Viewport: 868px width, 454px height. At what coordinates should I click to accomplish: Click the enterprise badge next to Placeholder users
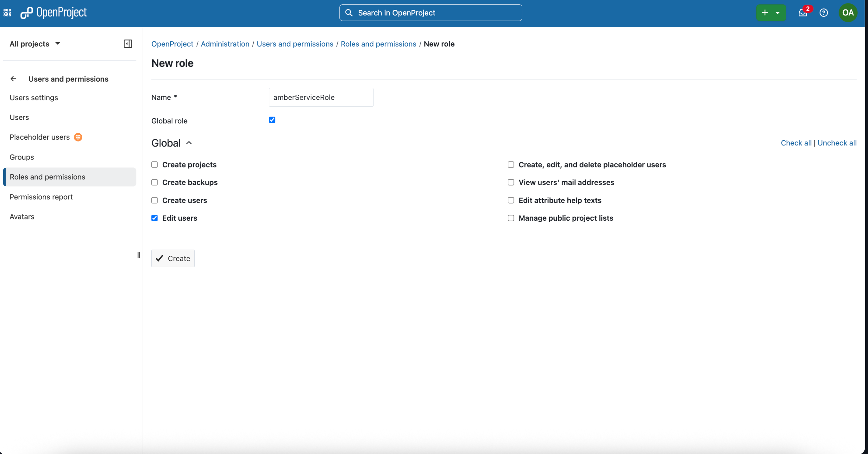tap(78, 137)
